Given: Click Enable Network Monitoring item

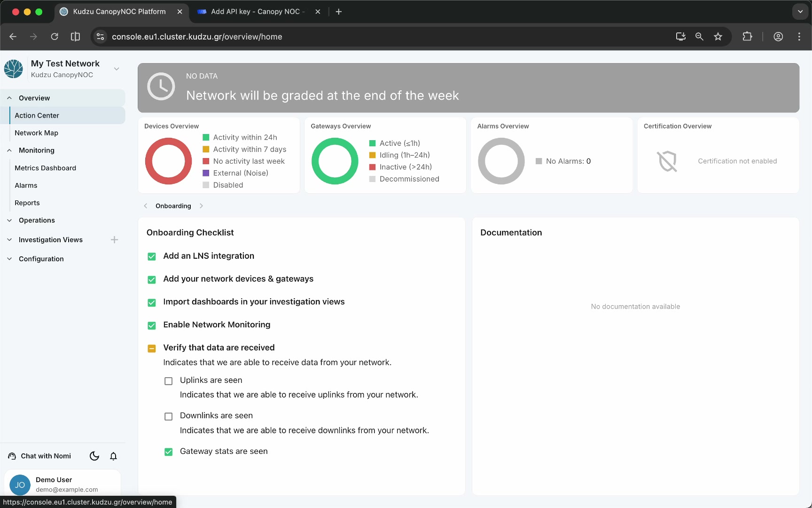Looking at the screenshot, I should (x=217, y=325).
